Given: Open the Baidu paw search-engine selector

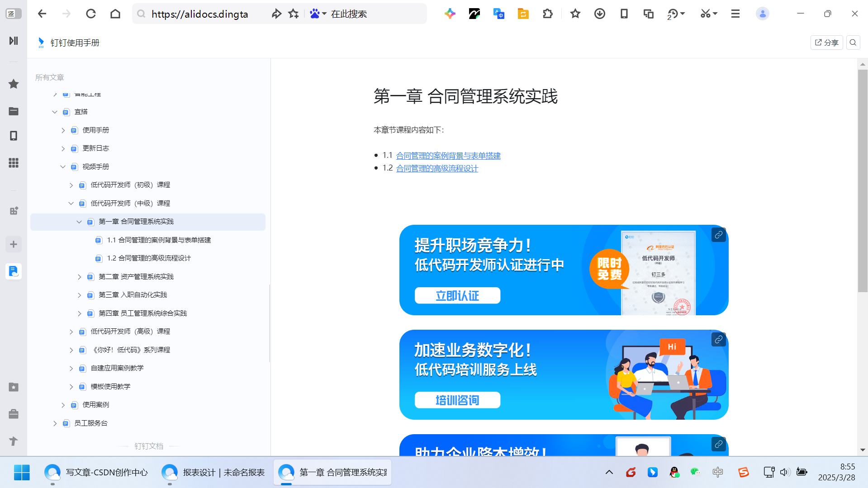Looking at the screenshot, I should pos(318,14).
